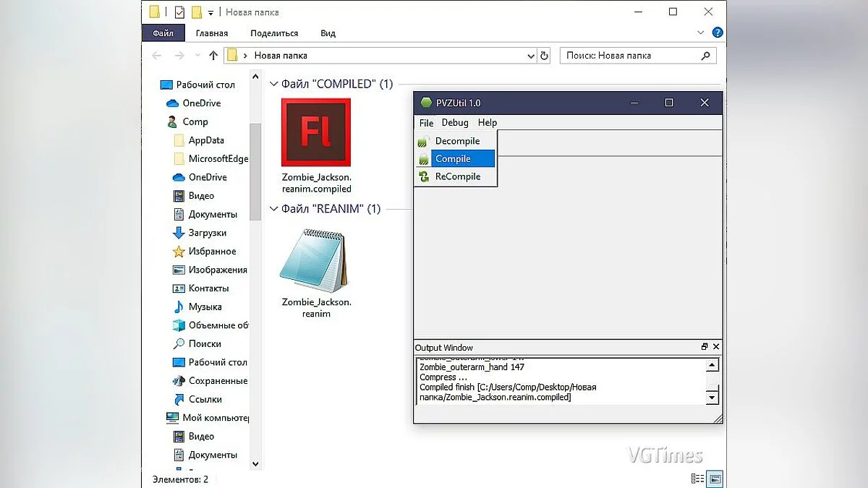Open the Debug menu in PVZUtil

click(x=455, y=123)
